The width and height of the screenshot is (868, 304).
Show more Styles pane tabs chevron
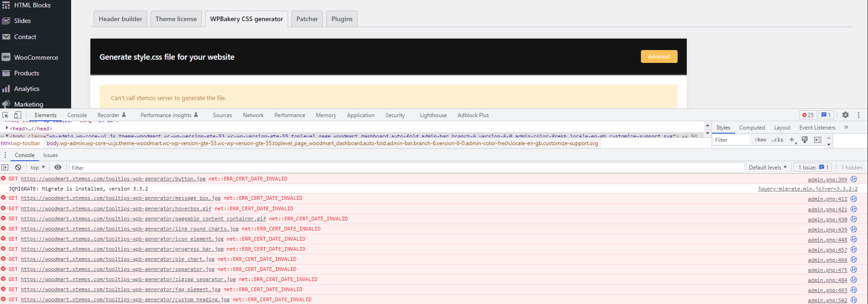coord(846,127)
